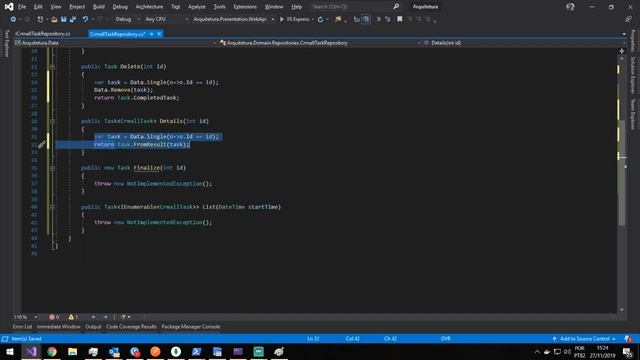Image resolution: width=640 pixels, height=360 pixels.
Task: Show hidden system tray icons
Action: pos(537,352)
